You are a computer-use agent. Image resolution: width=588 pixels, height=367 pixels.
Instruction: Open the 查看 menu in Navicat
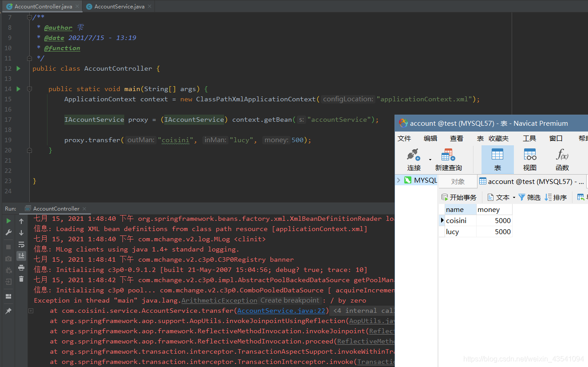pos(457,138)
